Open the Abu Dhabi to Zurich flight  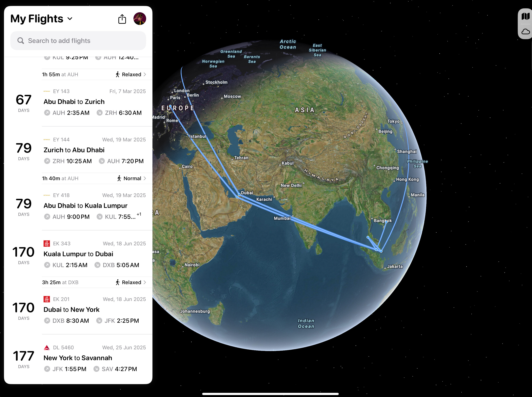click(74, 102)
